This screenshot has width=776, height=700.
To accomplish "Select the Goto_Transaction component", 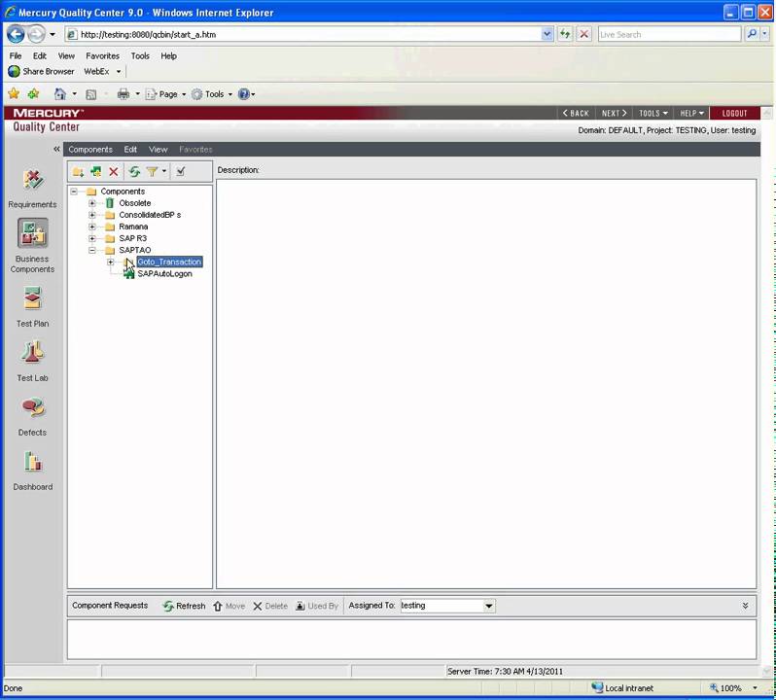I will coord(169,262).
